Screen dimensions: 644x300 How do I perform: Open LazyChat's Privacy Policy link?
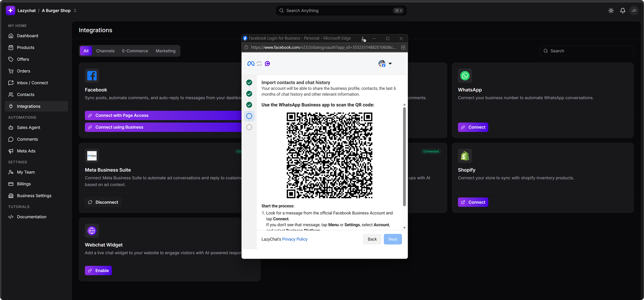click(x=294, y=239)
